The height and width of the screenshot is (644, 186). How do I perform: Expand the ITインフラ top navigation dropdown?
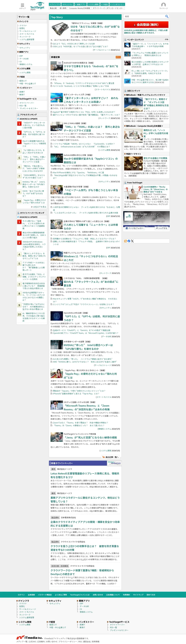55,4
